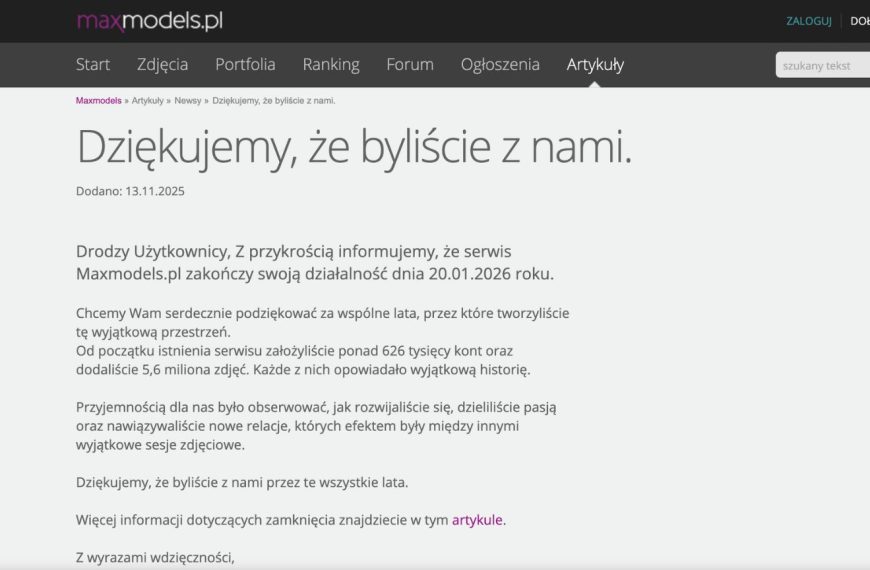This screenshot has height=570, width=870.
Task: Open the Zdjęcia section
Action: [x=163, y=65]
